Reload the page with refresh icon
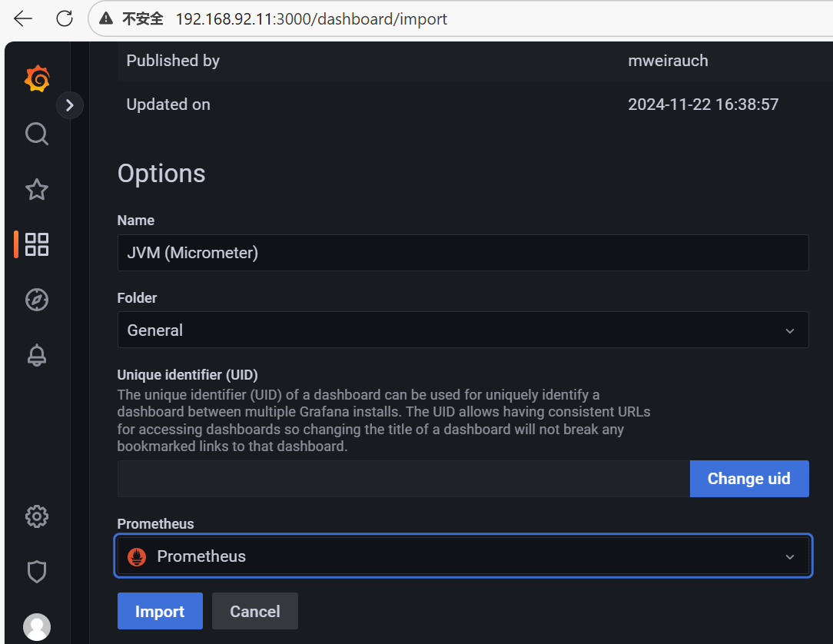Viewport: 833px width, 644px height. (x=65, y=18)
